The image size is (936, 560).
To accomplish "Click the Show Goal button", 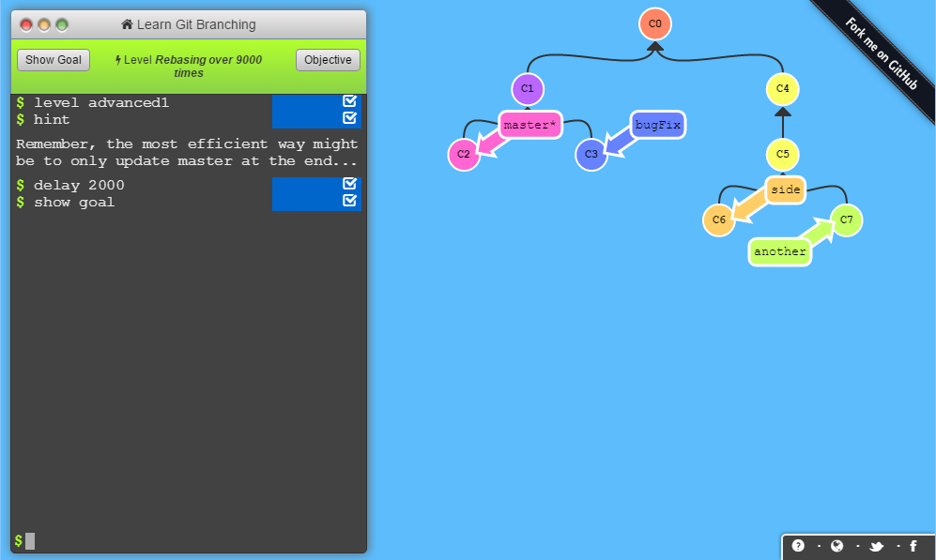I will (54, 60).
